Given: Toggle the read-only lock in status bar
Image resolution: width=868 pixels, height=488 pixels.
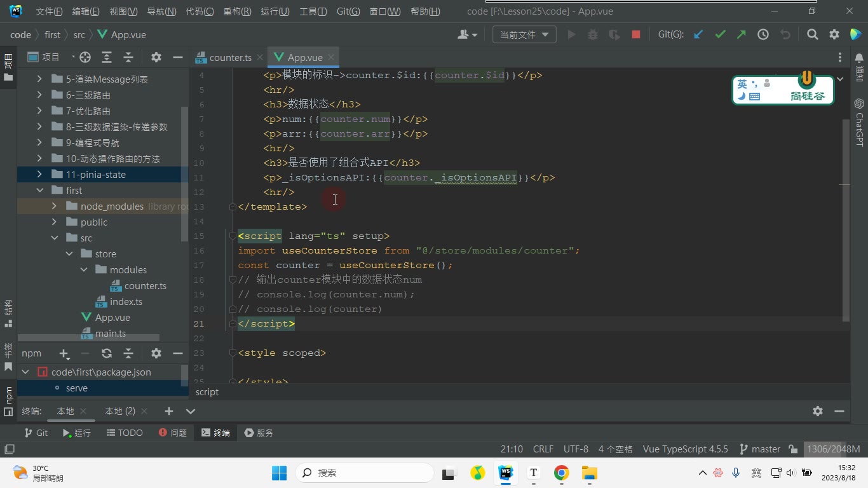Looking at the screenshot, I should pyautogui.click(x=793, y=449).
